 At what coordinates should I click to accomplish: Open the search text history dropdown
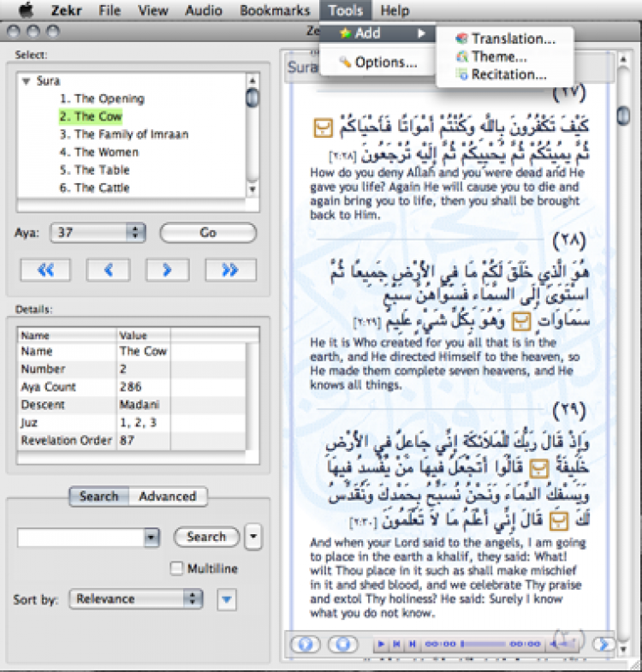coord(151,538)
